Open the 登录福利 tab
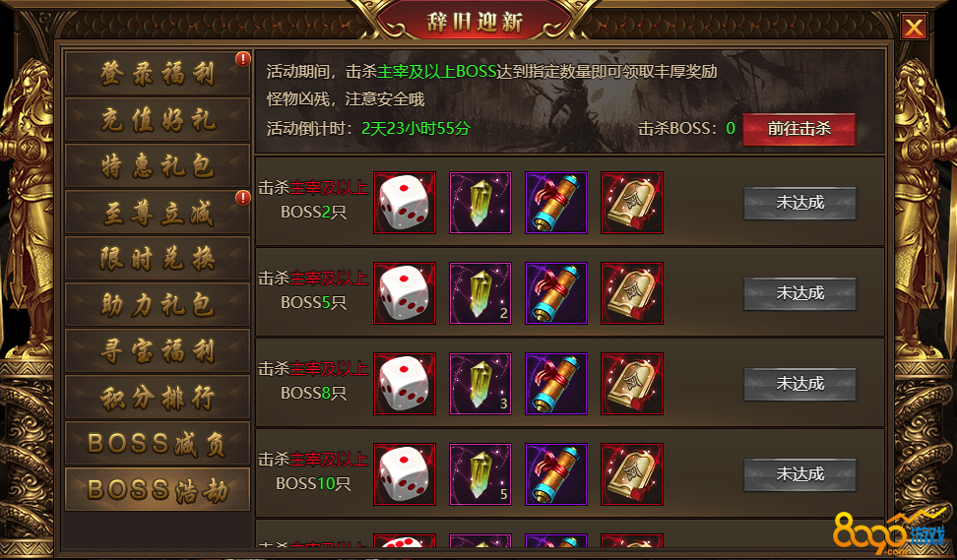957x560 pixels. click(158, 73)
